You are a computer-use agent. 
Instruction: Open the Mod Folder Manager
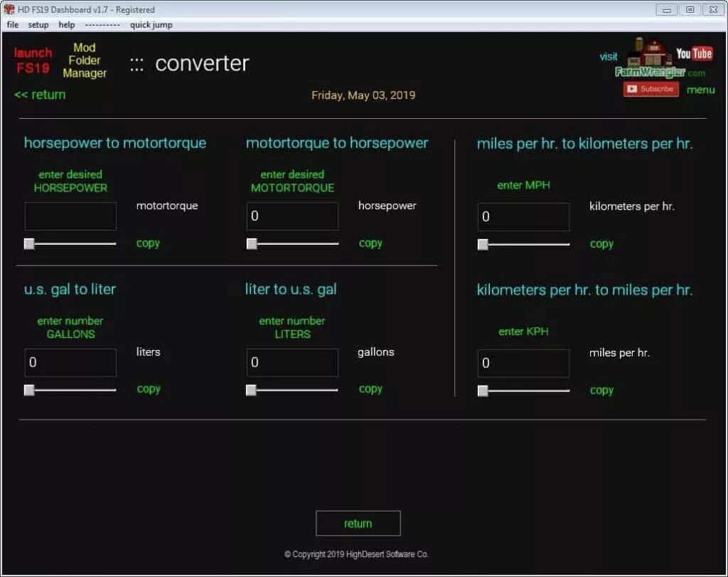[85, 60]
